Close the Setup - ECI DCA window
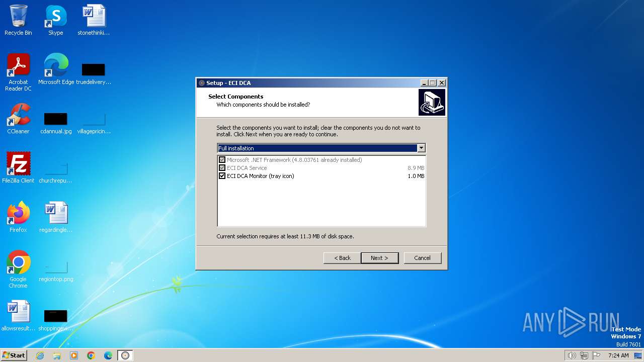 click(x=442, y=83)
